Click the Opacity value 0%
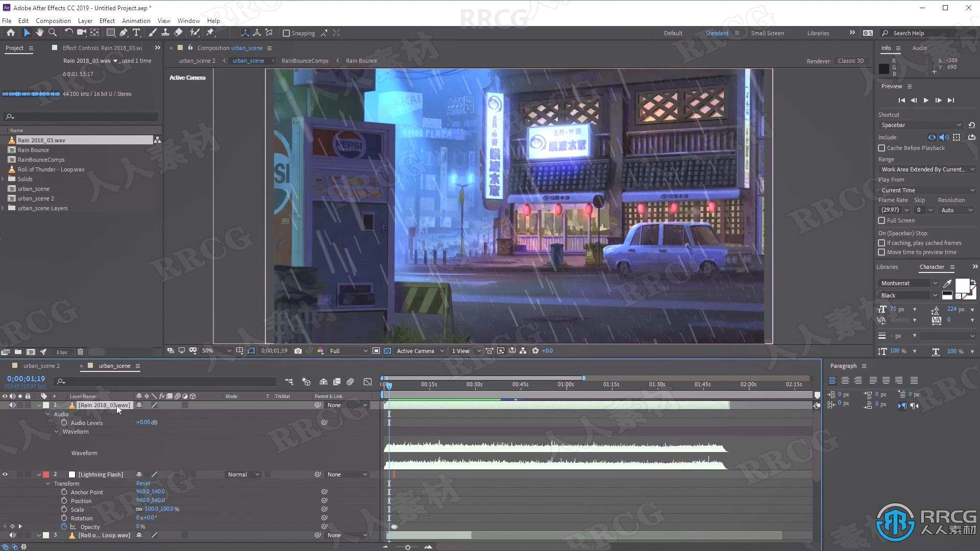Image resolution: width=980 pixels, height=551 pixels. [140, 527]
